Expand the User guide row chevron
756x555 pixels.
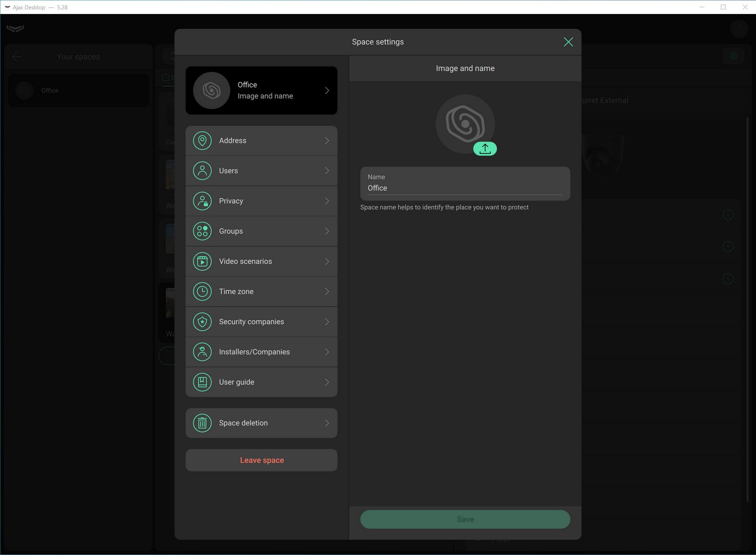327,382
